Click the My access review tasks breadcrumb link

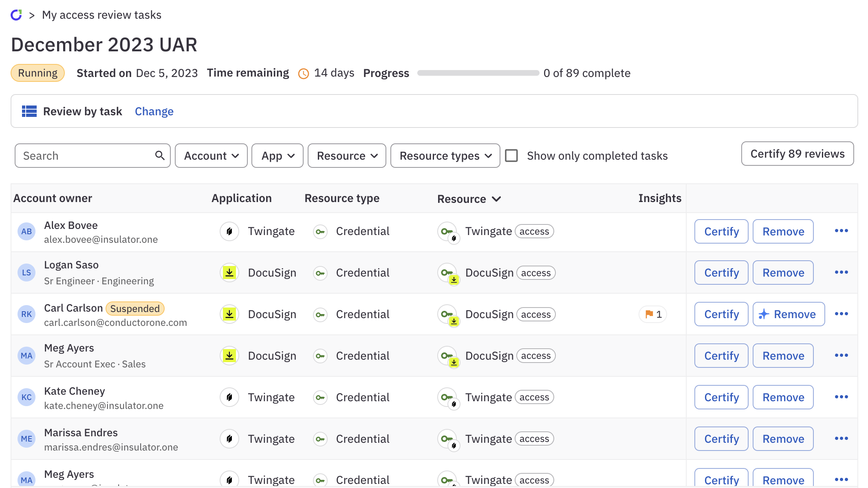click(x=101, y=15)
